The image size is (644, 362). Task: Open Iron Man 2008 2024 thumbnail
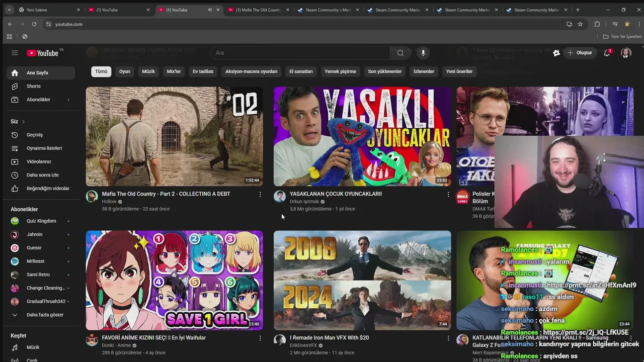(x=362, y=280)
